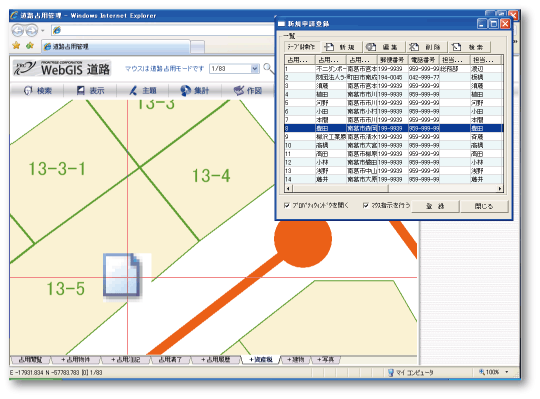Open the 表示 menu in the WebGIS toolbar
Image resolution: width=540 pixels, height=399 pixels.
[x=90, y=91]
